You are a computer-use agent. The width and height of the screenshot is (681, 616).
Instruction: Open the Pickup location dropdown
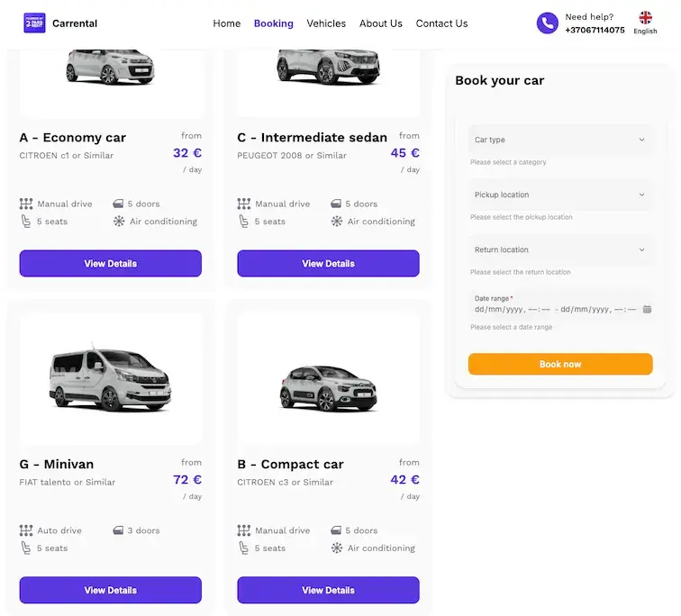[559, 195]
